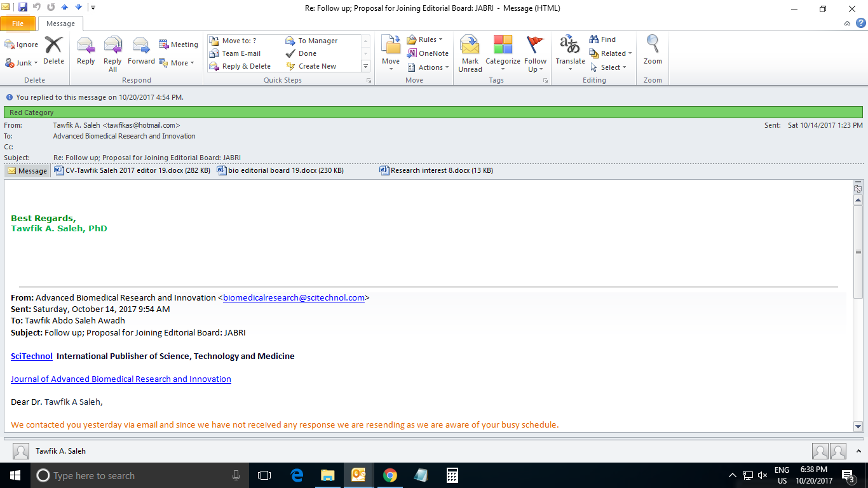868x488 pixels.
Task: Open the File tab
Action: pos(18,24)
